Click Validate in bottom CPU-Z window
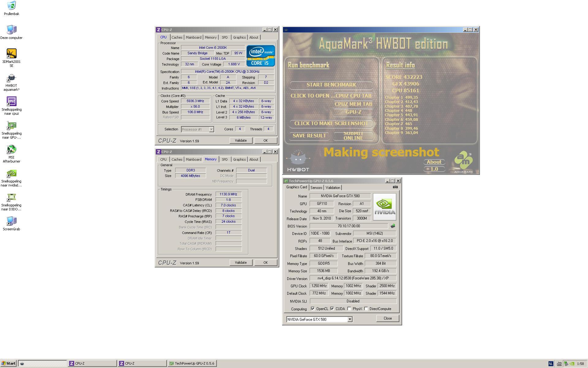 (241, 263)
